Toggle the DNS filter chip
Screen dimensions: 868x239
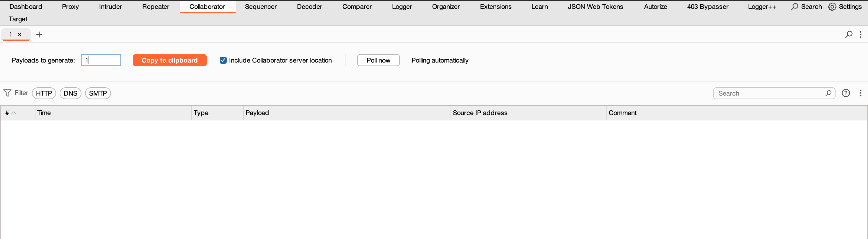coord(71,93)
